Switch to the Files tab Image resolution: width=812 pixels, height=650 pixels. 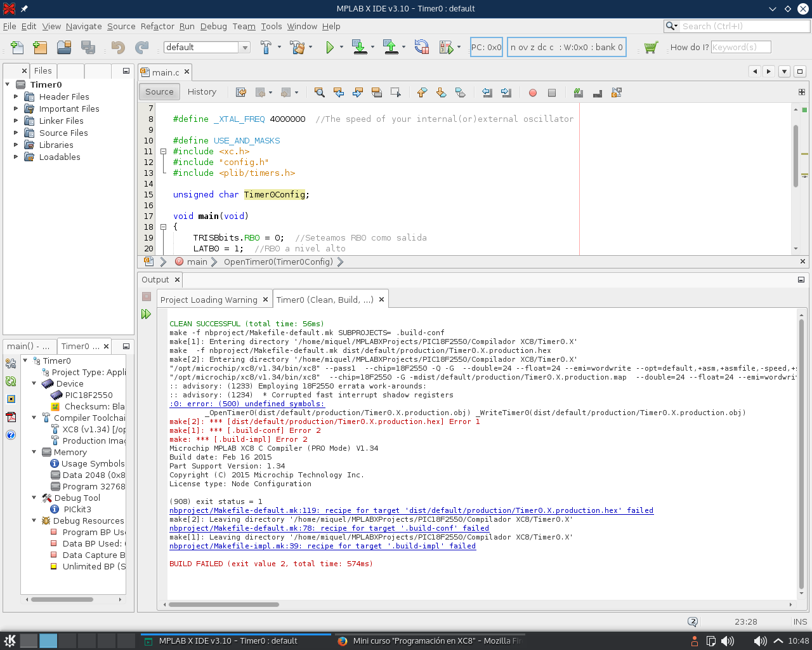point(43,70)
